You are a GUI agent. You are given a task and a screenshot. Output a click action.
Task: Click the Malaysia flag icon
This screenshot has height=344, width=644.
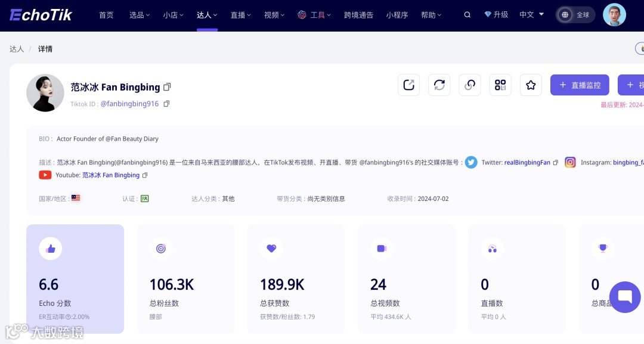(x=76, y=198)
